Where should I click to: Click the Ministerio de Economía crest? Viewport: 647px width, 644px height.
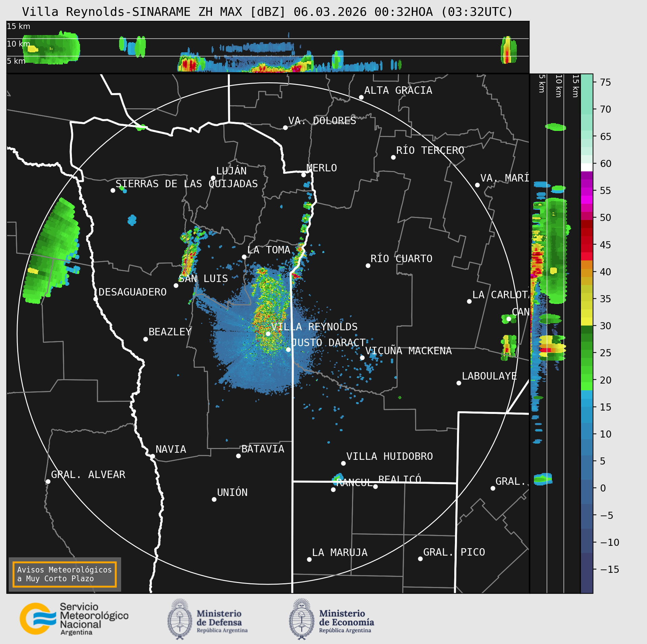(x=302, y=619)
